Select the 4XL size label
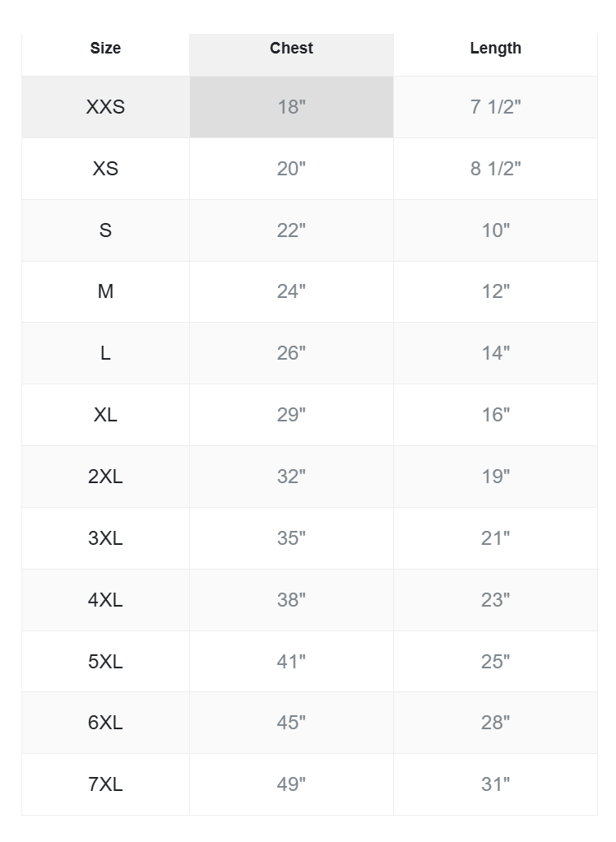 [105, 600]
